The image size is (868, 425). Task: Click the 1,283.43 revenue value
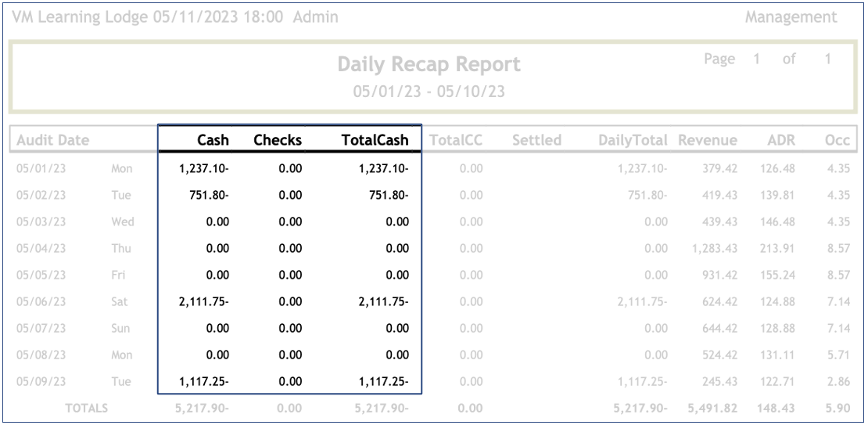click(x=713, y=249)
